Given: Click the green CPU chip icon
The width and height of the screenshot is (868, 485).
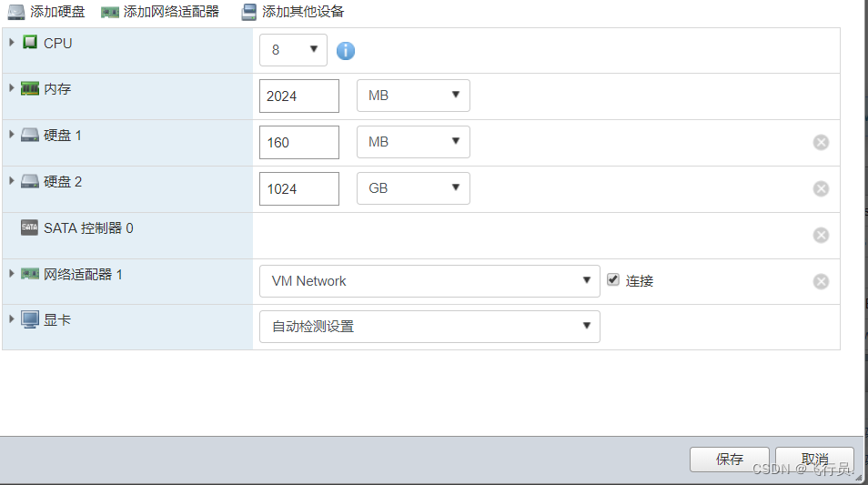Looking at the screenshot, I should coord(30,42).
